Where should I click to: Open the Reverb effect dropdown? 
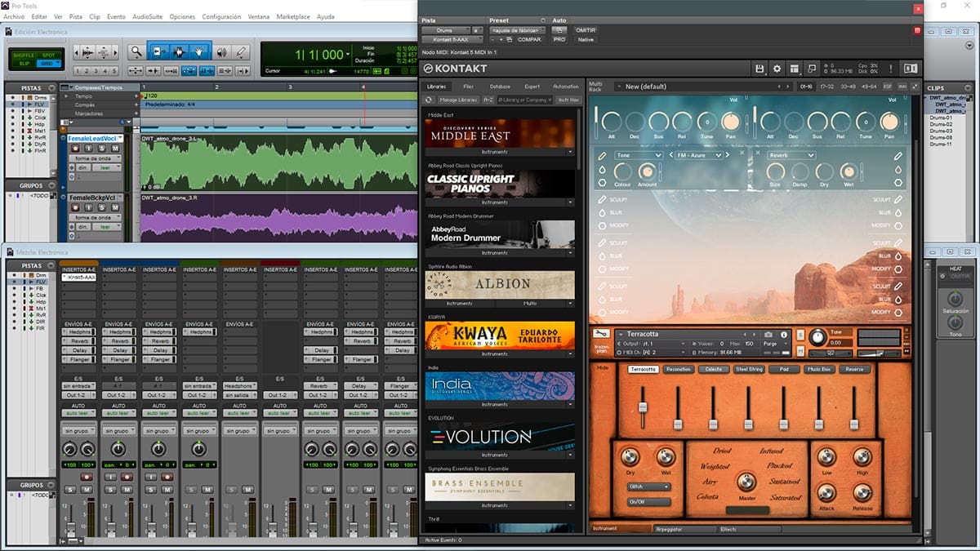click(x=791, y=155)
